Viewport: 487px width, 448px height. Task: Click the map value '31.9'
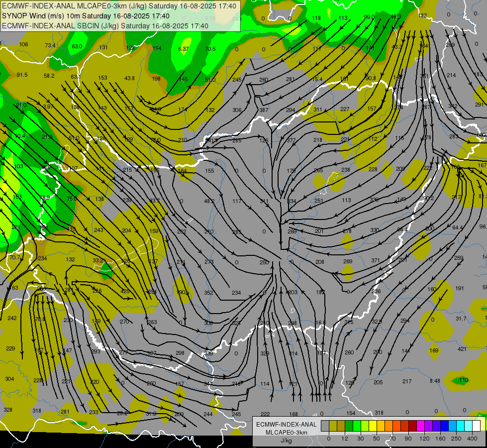(151, 414)
